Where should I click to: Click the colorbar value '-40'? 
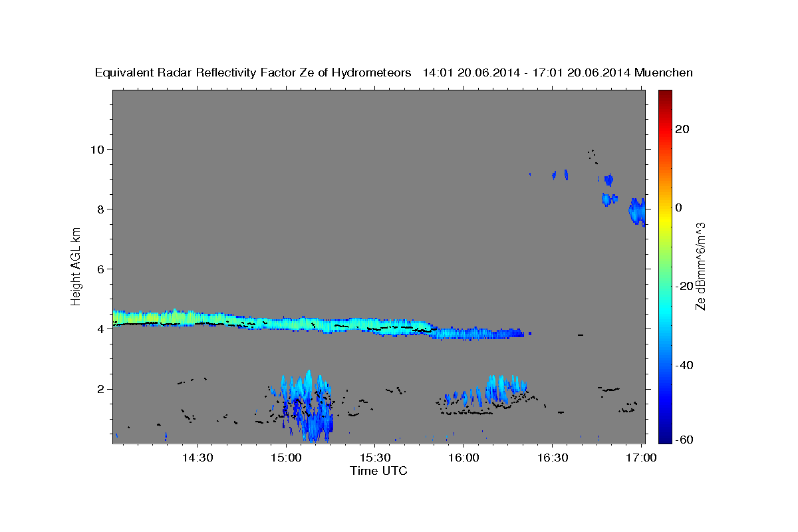pos(685,365)
